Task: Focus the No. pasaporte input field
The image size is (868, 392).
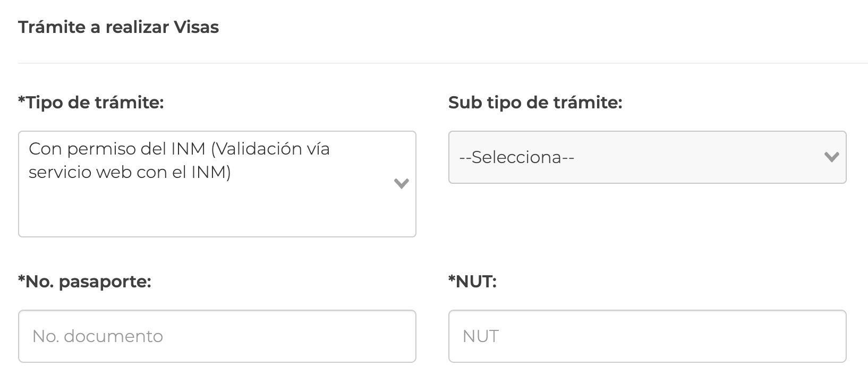Action: point(217,336)
